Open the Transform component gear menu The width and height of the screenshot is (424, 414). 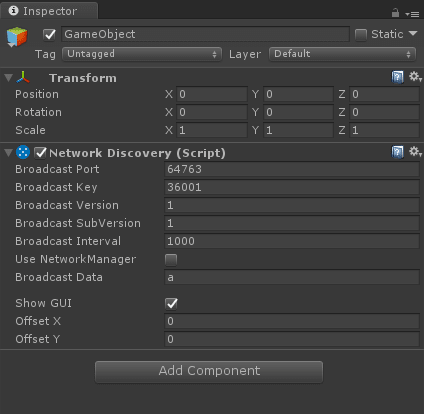[x=415, y=77]
